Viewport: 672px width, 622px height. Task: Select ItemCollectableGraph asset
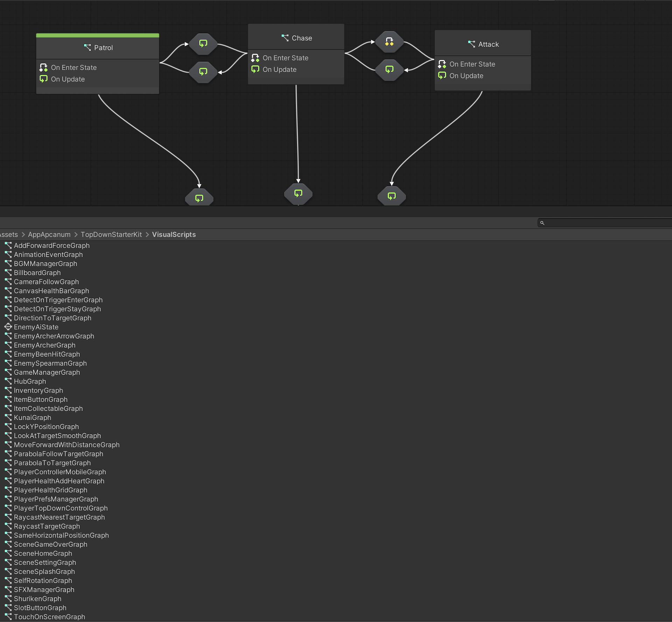[x=48, y=409]
